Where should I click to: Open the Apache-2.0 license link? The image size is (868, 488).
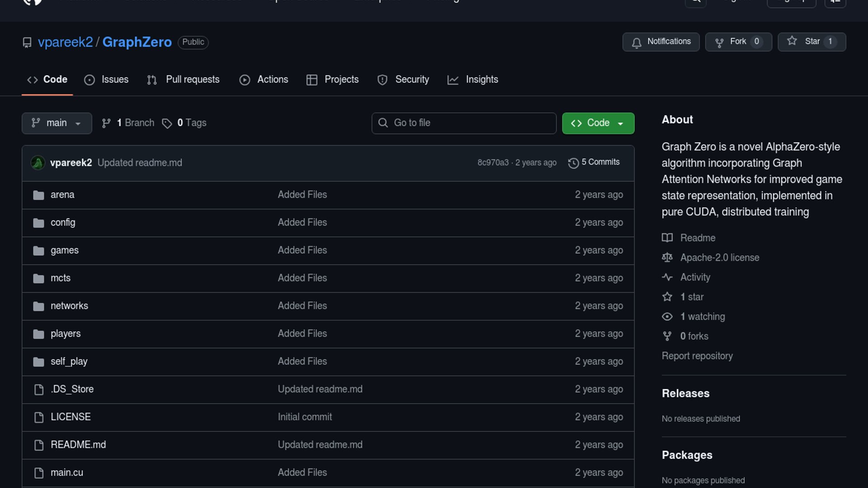[x=719, y=258]
